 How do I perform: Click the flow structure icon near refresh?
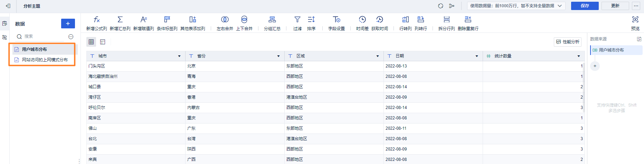(x=452, y=6)
